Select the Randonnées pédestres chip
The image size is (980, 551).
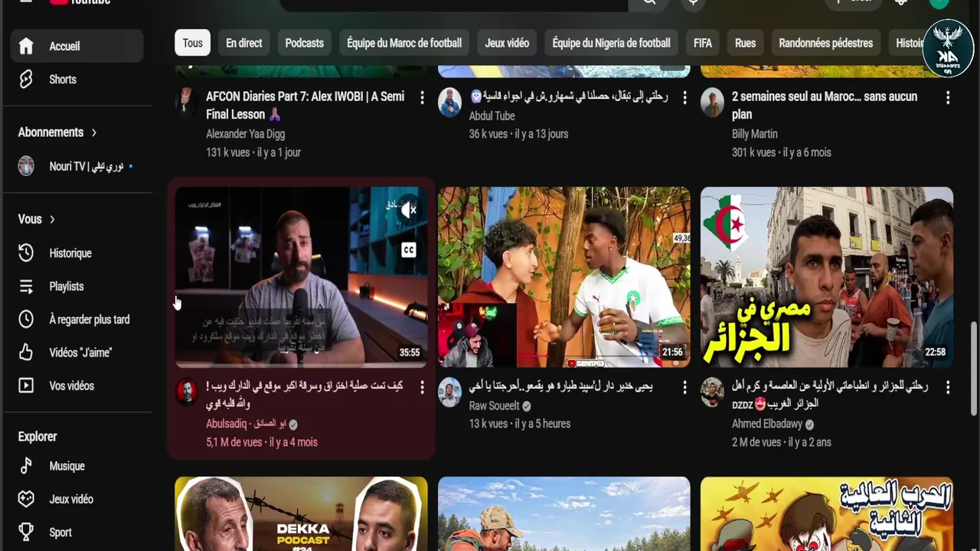tap(825, 43)
